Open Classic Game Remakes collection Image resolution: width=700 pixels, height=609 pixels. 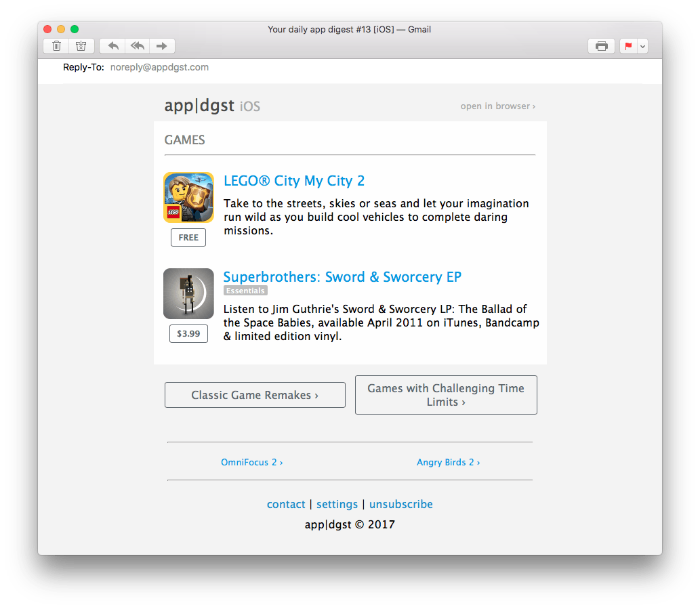tap(255, 395)
